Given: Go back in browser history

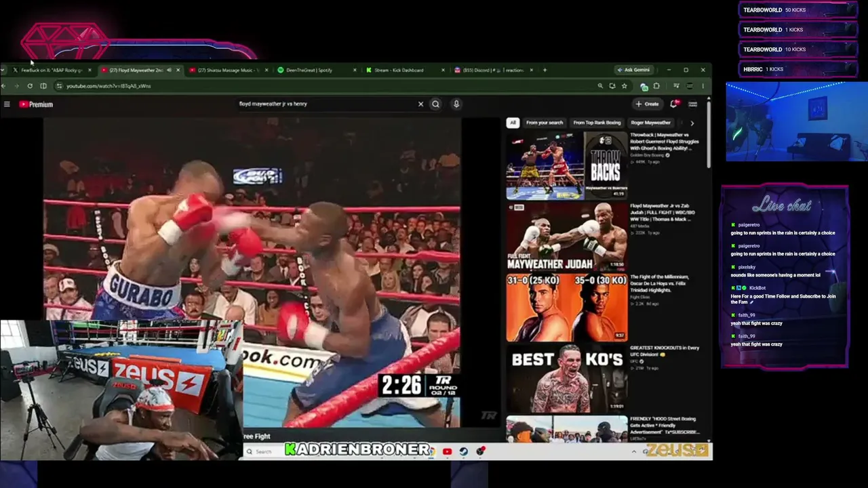Looking at the screenshot, I should point(4,86).
